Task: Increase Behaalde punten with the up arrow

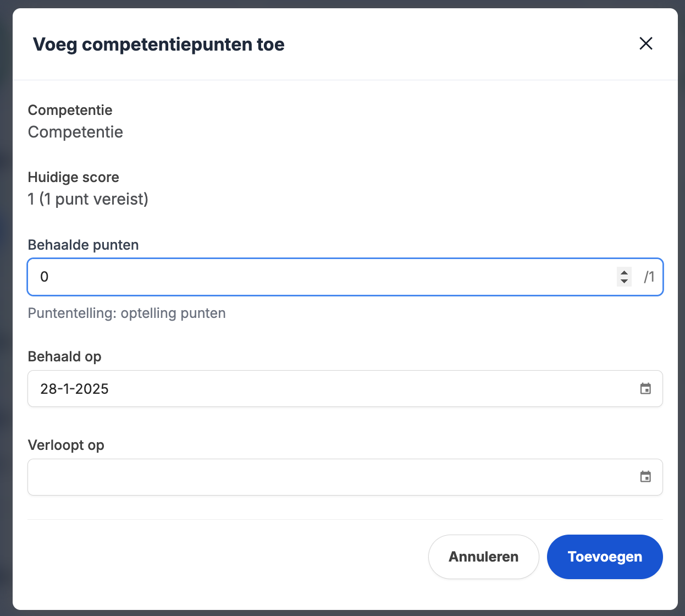Action: click(x=624, y=272)
